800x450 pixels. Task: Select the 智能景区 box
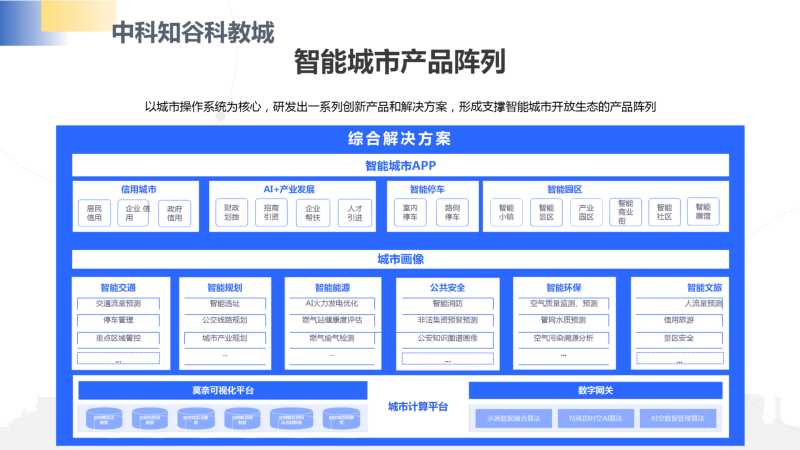click(546, 212)
